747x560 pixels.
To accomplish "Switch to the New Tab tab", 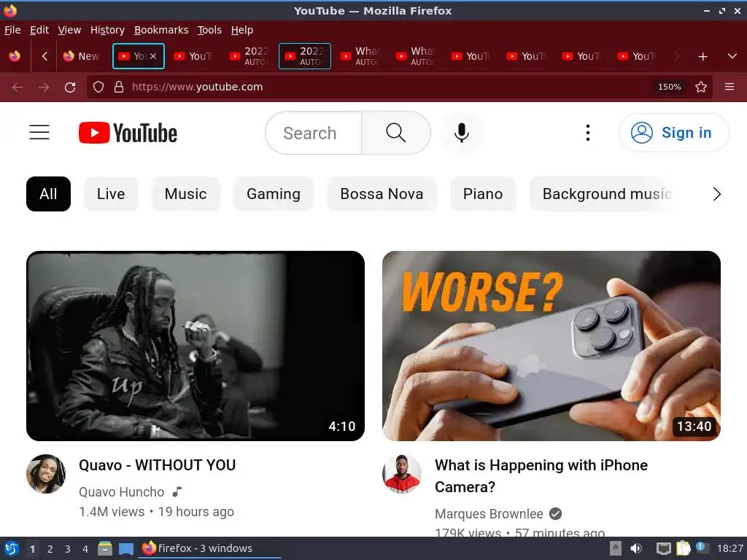I will 83,56.
